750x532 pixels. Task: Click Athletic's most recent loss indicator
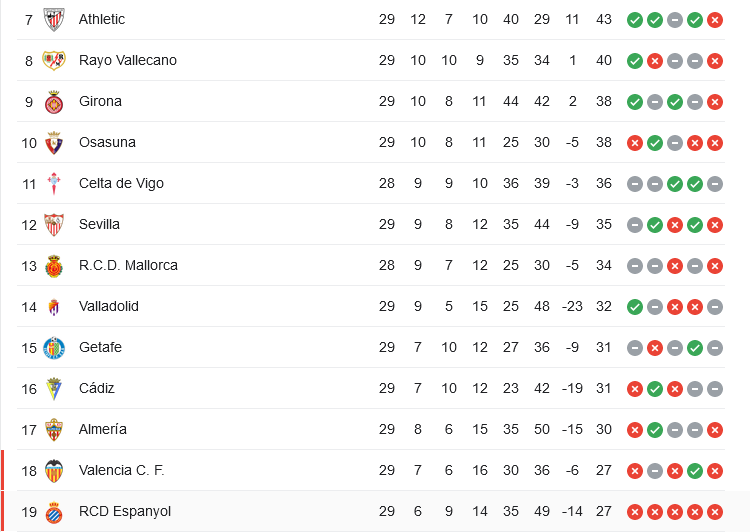715,20
